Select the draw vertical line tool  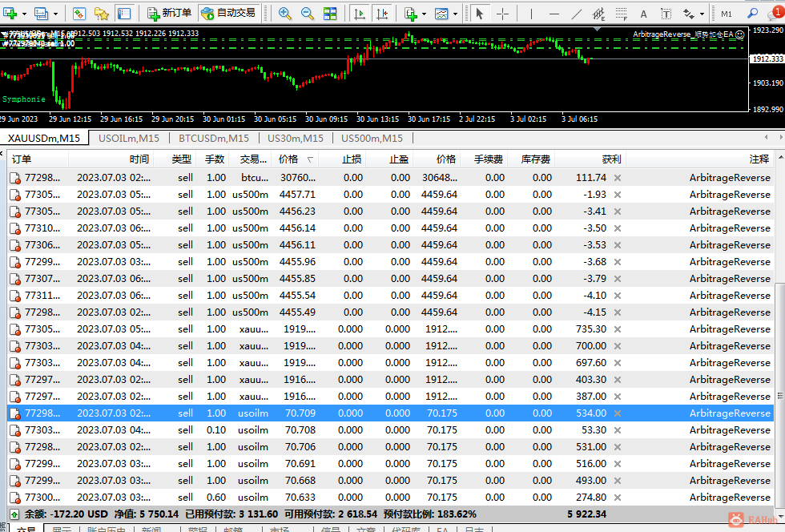[529, 14]
